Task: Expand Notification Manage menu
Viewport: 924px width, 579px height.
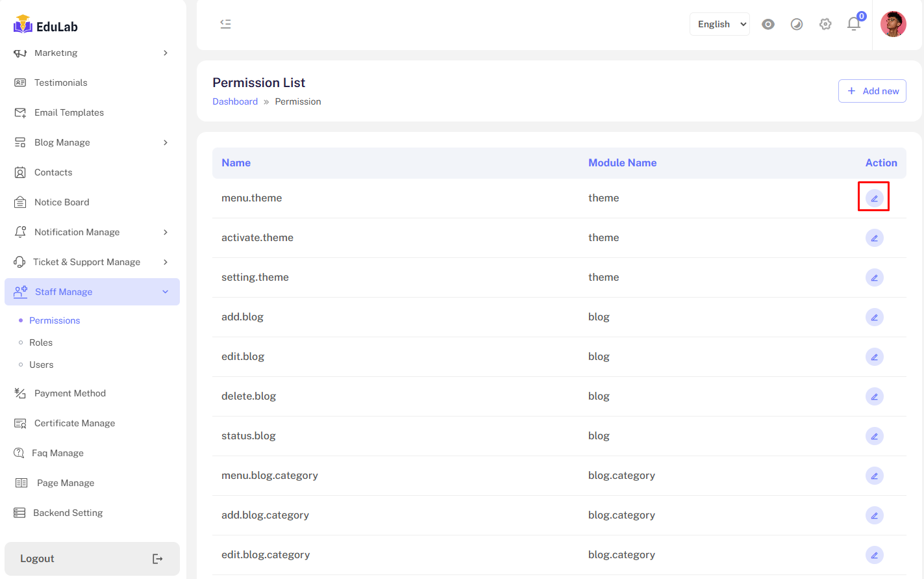Action: point(91,232)
